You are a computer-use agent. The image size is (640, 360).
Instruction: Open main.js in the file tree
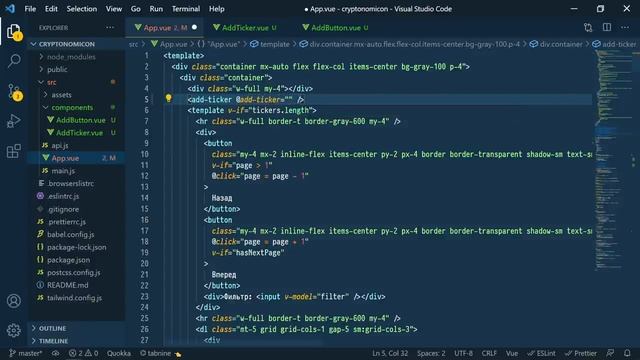63,171
